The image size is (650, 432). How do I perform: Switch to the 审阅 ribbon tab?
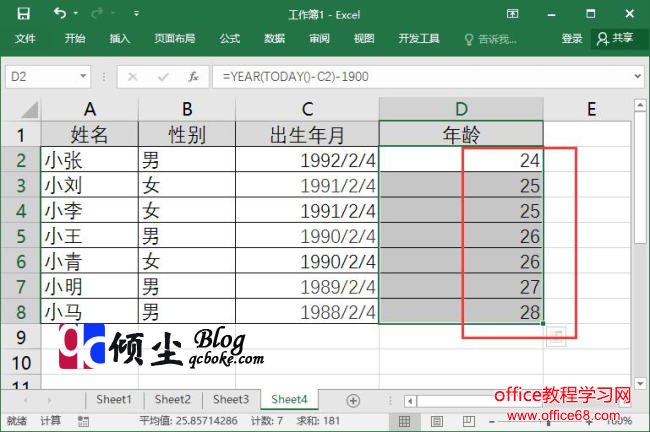click(x=319, y=39)
